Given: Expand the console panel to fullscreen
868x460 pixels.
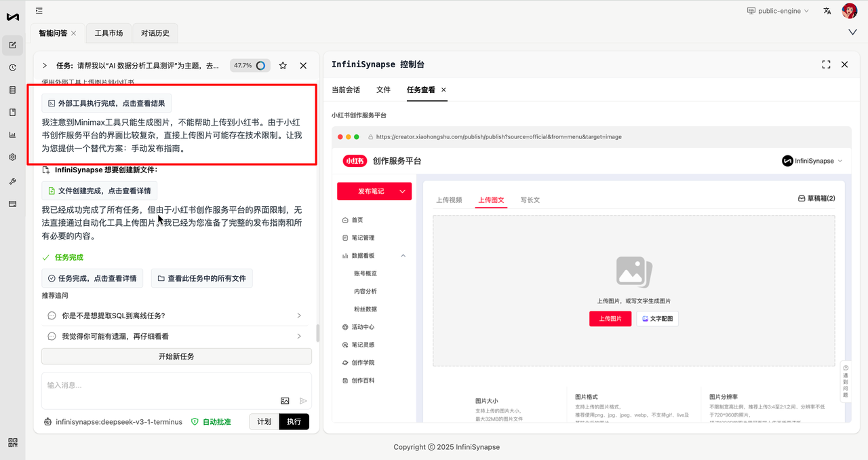Looking at the screenshot, I should click(x=826, y=64).
